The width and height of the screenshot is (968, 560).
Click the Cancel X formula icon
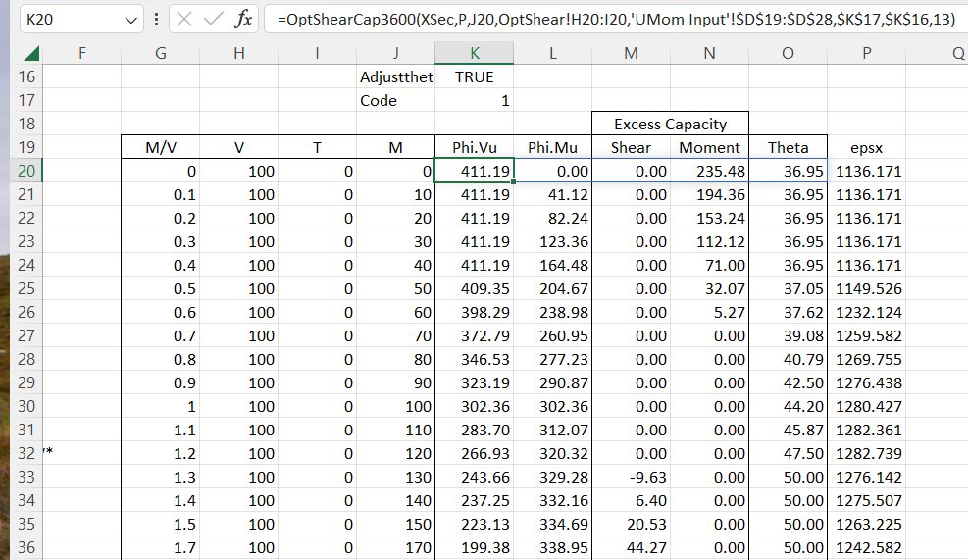tap(185, 20)
